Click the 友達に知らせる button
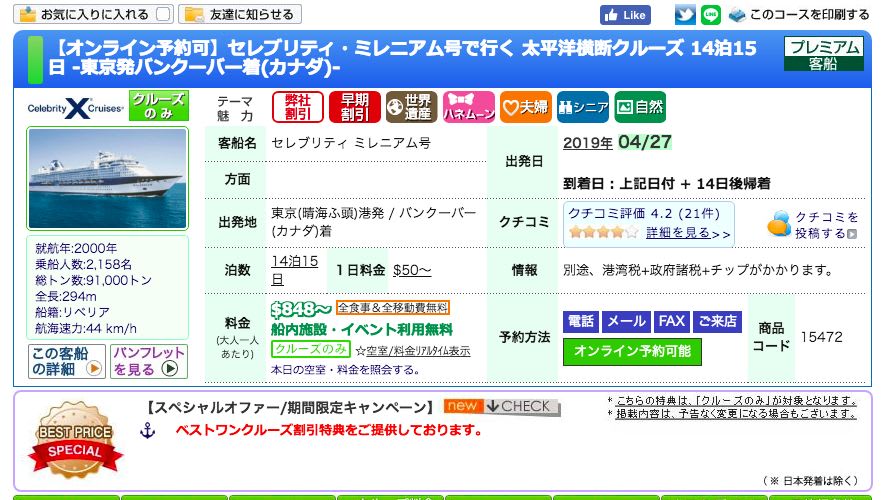 pos(240,14)
